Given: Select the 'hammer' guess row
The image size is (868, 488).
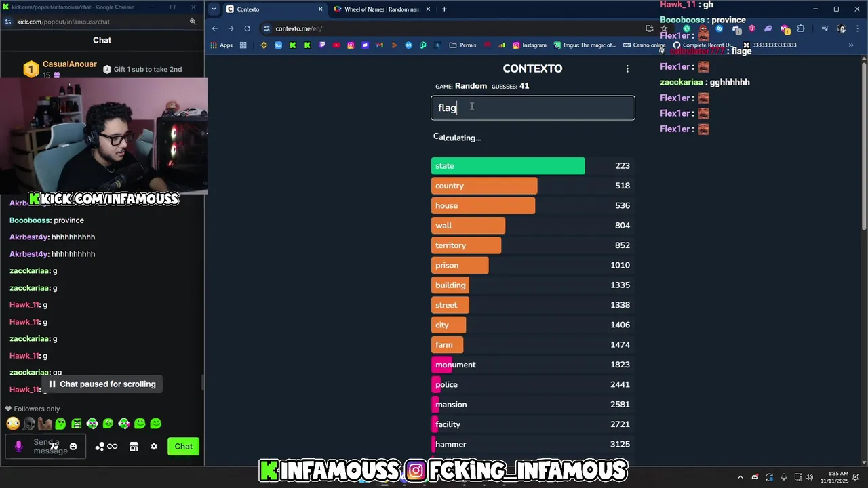Looking at the screenshot, I should [x=532, y=444].
